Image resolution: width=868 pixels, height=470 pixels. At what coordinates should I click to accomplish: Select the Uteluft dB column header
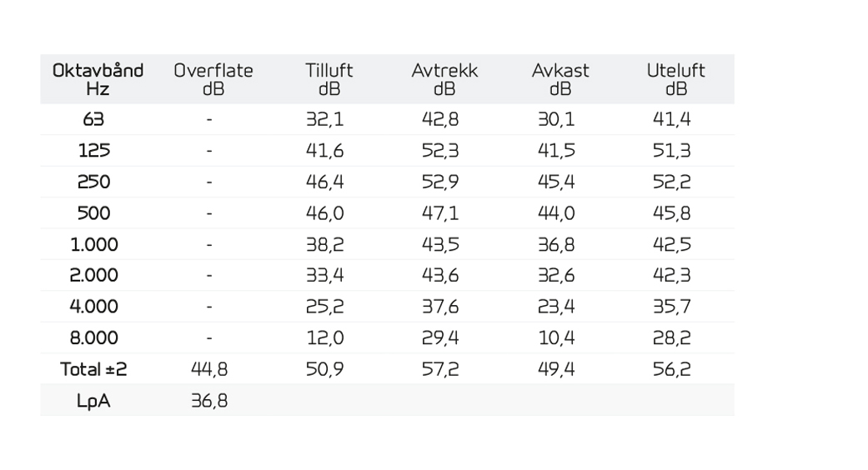point(676,80)
